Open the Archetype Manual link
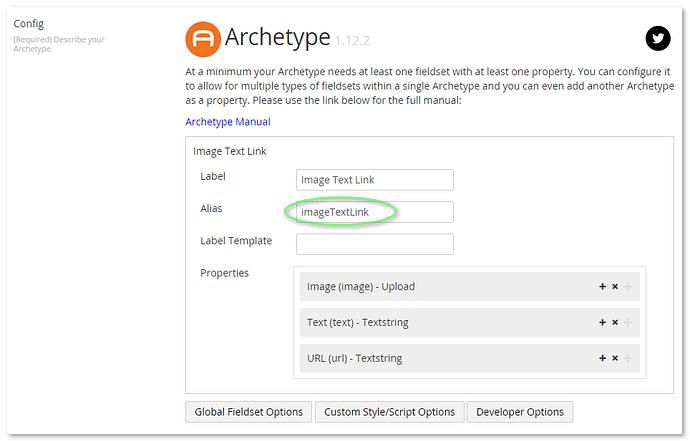The image size is (690, 441). tap(227, 122)
